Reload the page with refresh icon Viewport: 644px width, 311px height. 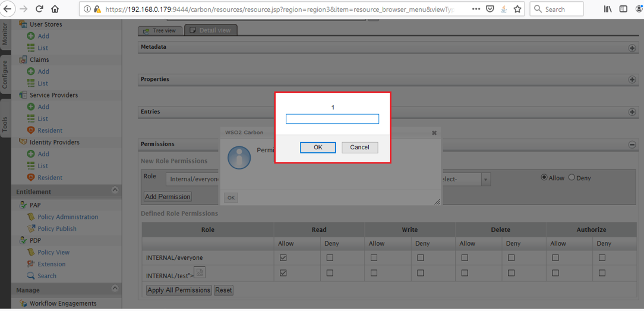[x=39, y=9]
